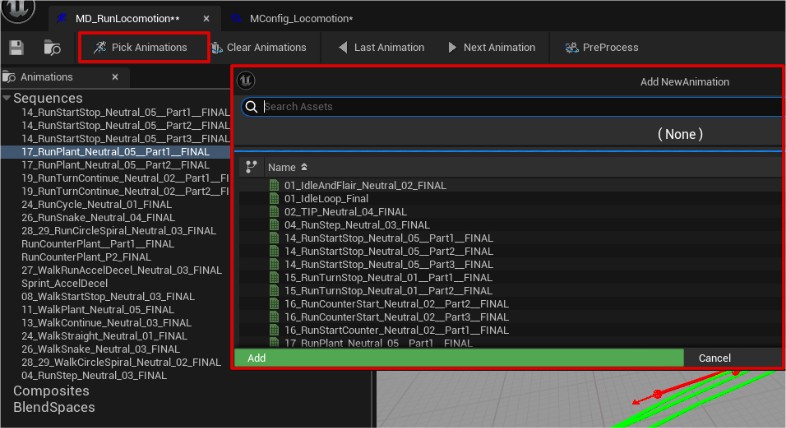Click the red trajectory point in the viewport
Screen dimensions: 786x428
click(658, 393)
